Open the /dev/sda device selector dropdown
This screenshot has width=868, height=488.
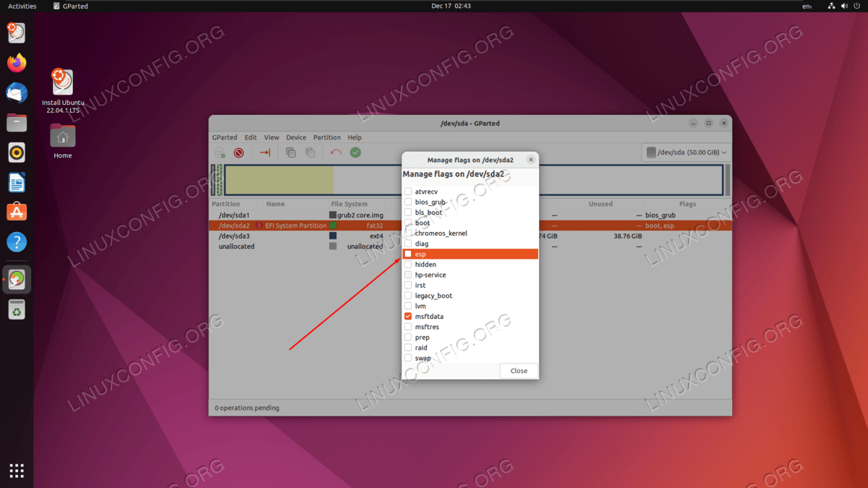(686, 153)
